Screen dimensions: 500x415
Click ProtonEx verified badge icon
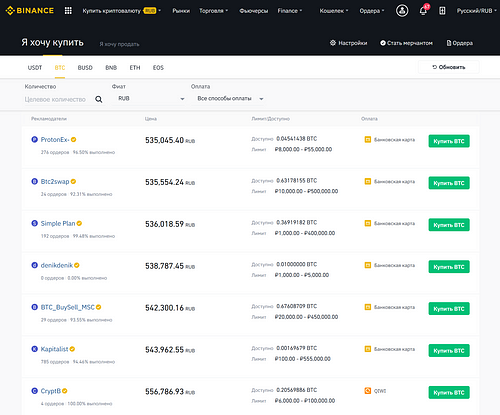[74, 140]
